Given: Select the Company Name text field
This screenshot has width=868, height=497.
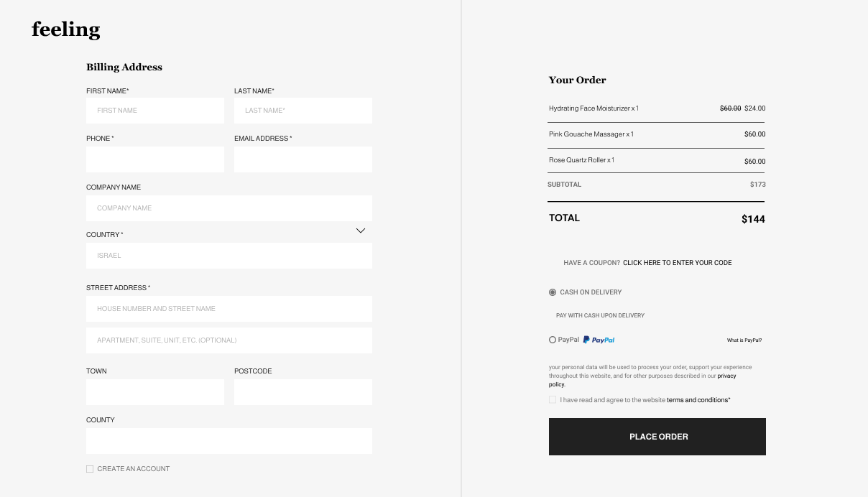Looking at the screenshot, I should point(228,208).
